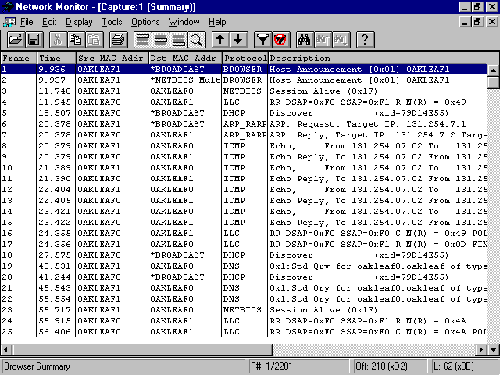This screenshot has height=375, width=500.
Task: Click the Description column header
Action: [x=383, y=58]
